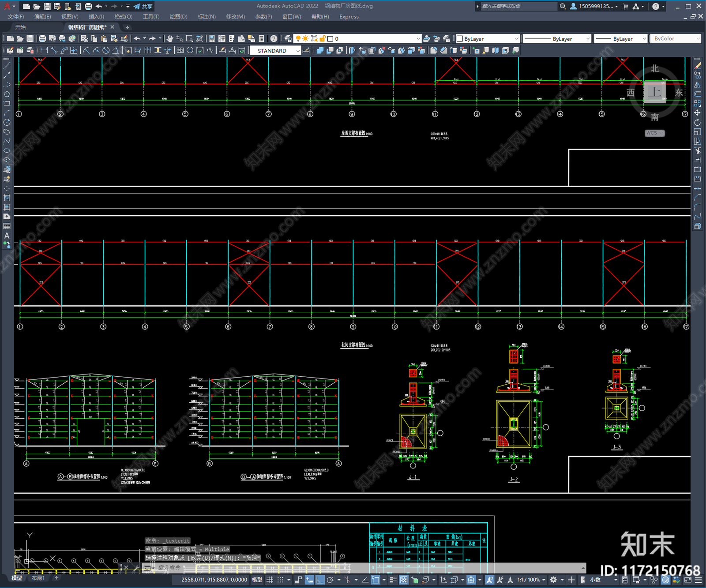Toggle Snap mode dotted grid in status bar

[280, 580]
